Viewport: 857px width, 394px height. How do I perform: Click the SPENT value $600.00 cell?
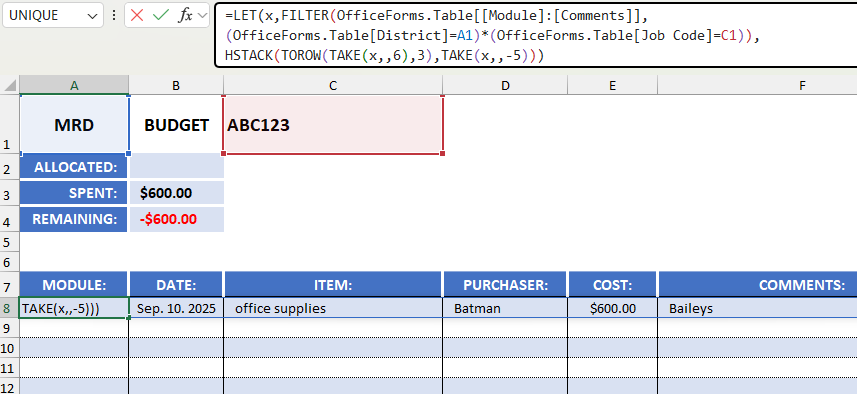click(x=177, y=193)
